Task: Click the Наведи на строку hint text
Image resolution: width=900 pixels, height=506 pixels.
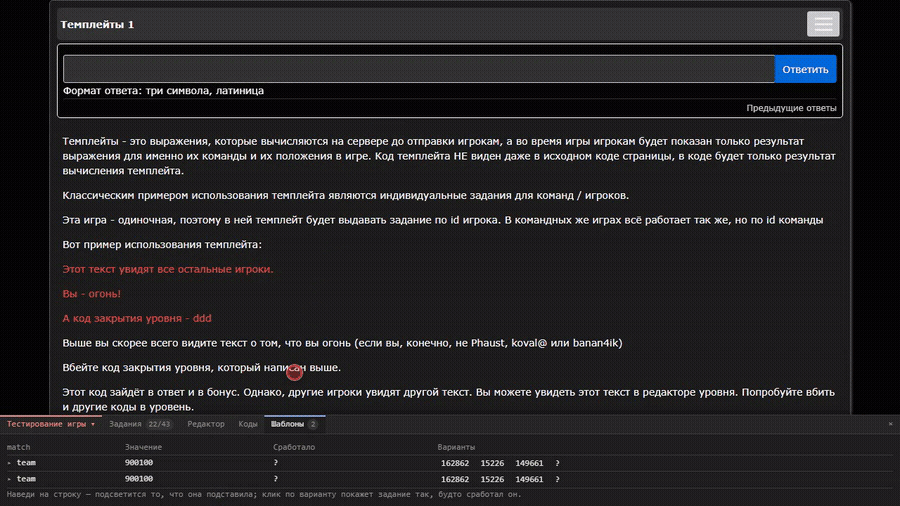Action: point(264,494)
